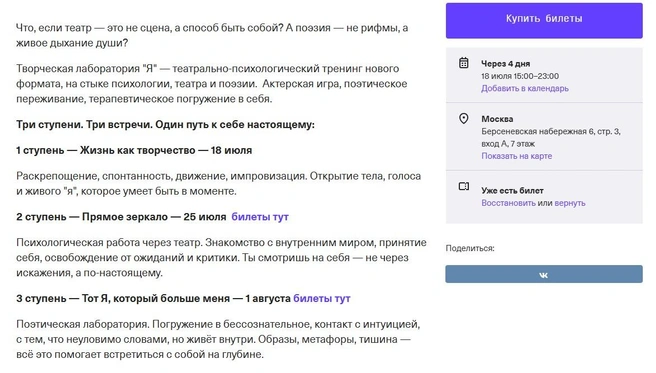Select the date text 18 июля 15:00–23:00
This screenshot has height=373, width=656.
[x=520, y=76]
